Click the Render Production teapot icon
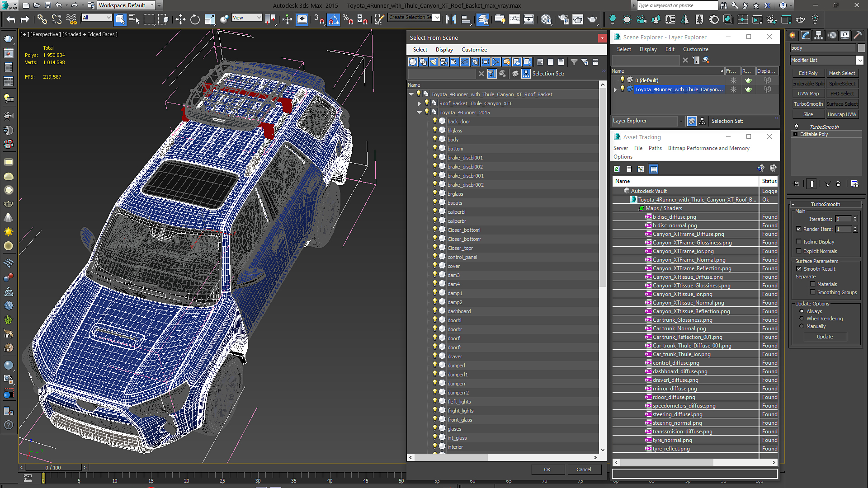 (592, 19)
